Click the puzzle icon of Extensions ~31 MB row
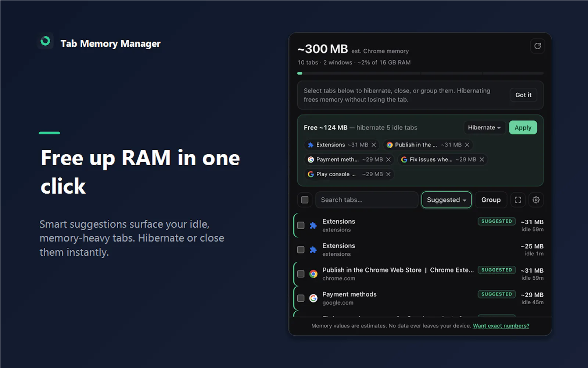This screenshot has width=588, height=368. coord(313,225)
